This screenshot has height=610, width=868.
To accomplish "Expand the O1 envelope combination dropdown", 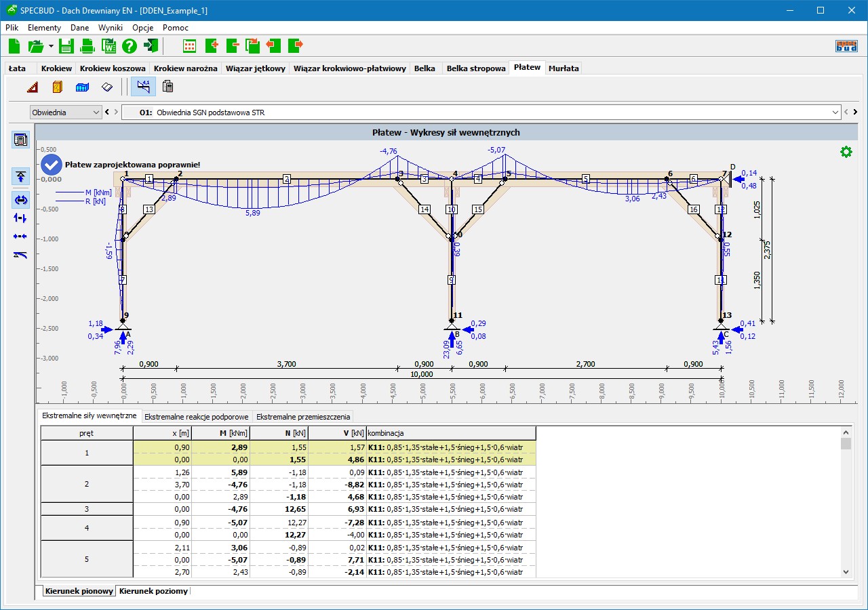I will click(835, 113).
